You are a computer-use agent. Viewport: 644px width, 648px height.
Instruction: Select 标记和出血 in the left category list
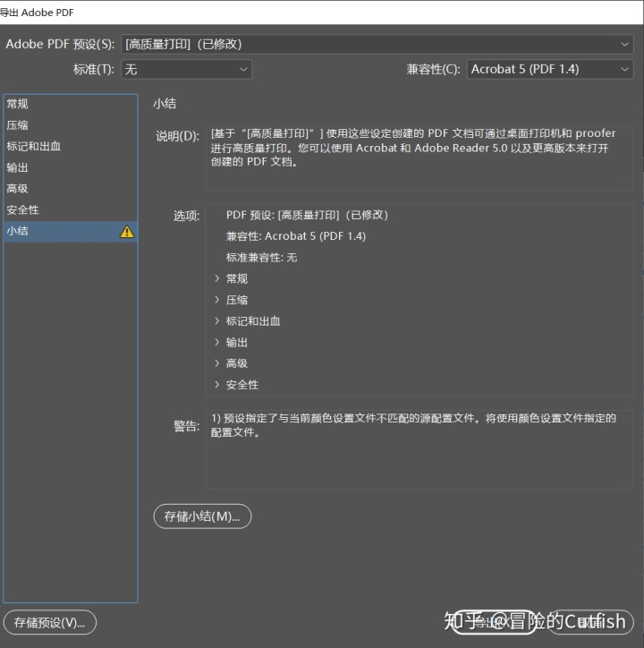click(71, 146)
